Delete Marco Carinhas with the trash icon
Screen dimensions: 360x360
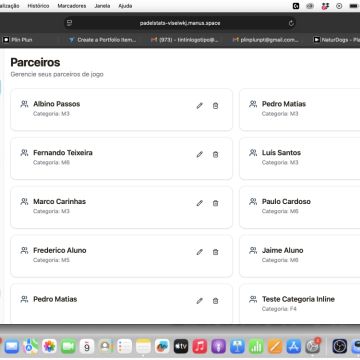click(215, 203)
